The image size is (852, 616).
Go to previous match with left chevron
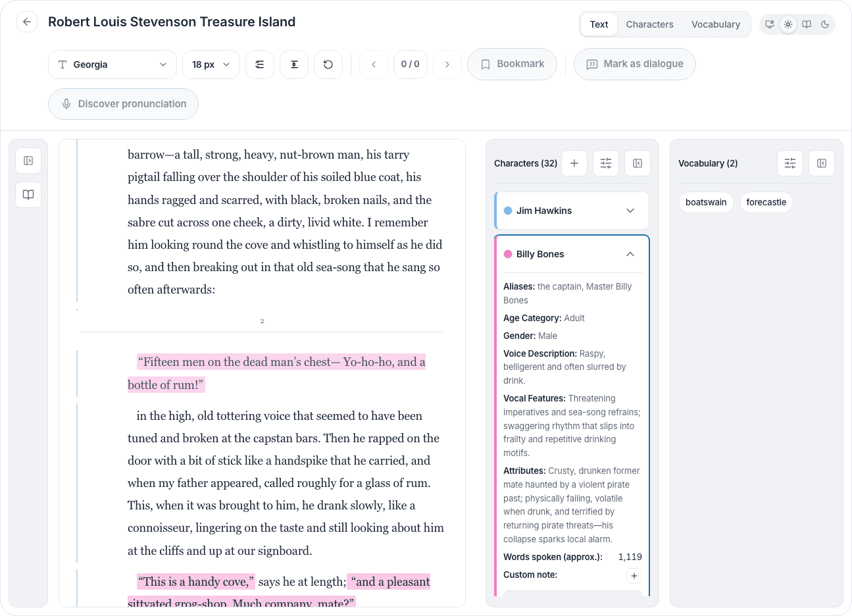point(374,64)
